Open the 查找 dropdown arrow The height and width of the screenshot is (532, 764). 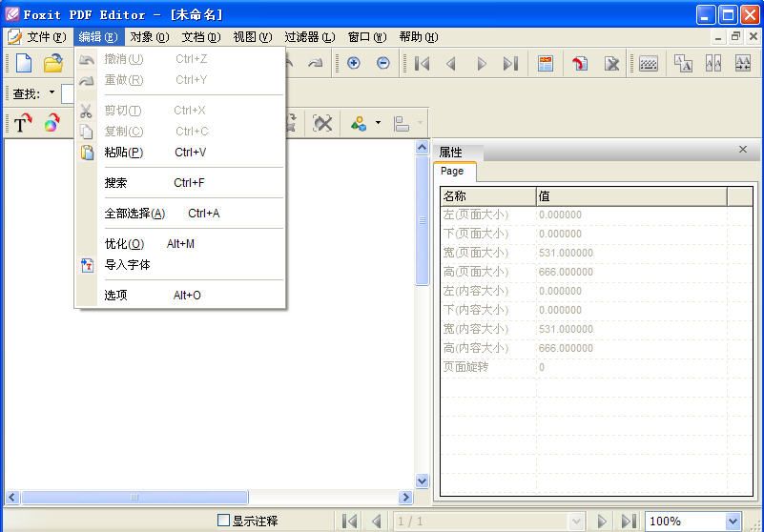click(x=52, y=92)
